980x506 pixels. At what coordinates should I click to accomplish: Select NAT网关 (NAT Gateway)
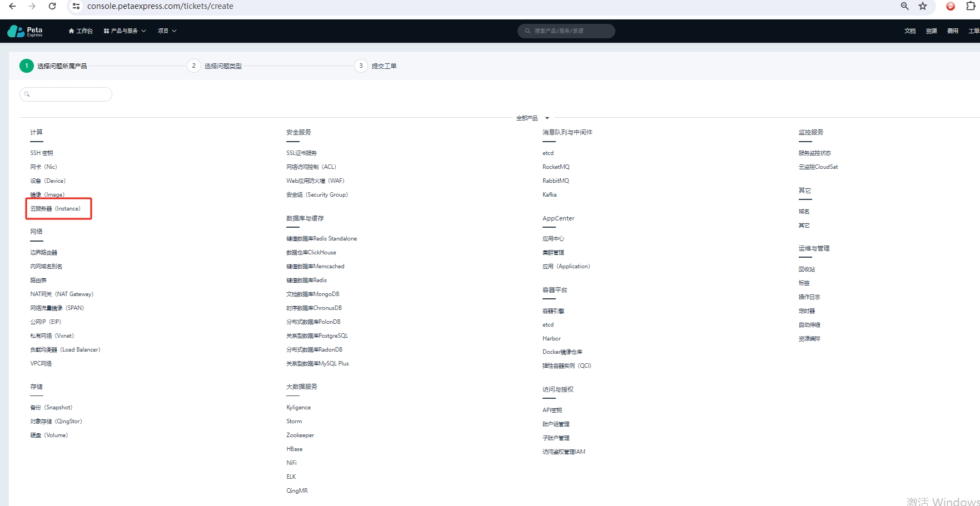62,294
